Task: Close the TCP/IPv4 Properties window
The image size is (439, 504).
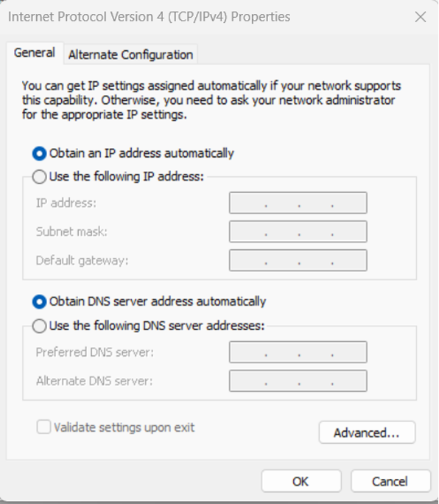Action: pyautogui.click(x=421, y=17)
